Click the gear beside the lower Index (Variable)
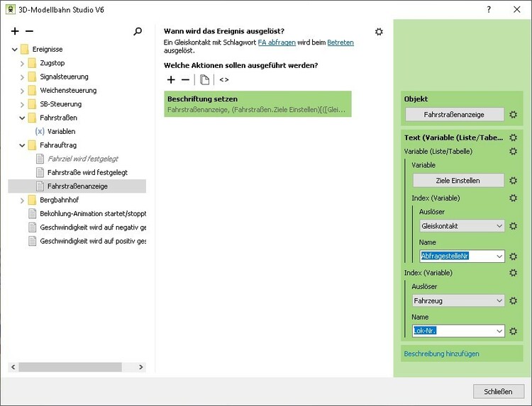The width and height of the screenshot is (532, 406). 514,273
